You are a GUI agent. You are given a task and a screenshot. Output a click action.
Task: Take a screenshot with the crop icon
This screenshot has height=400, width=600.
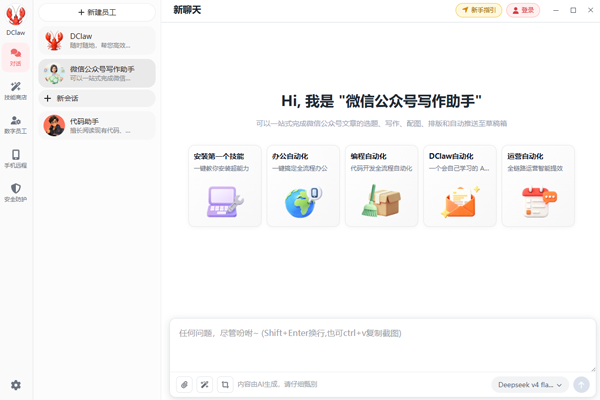click(x=225, y=385)
